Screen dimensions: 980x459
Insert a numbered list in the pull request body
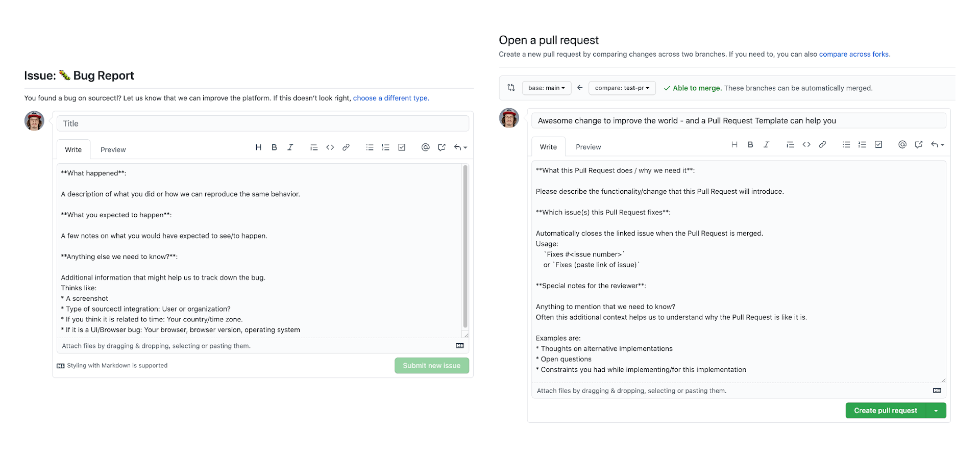862,144
